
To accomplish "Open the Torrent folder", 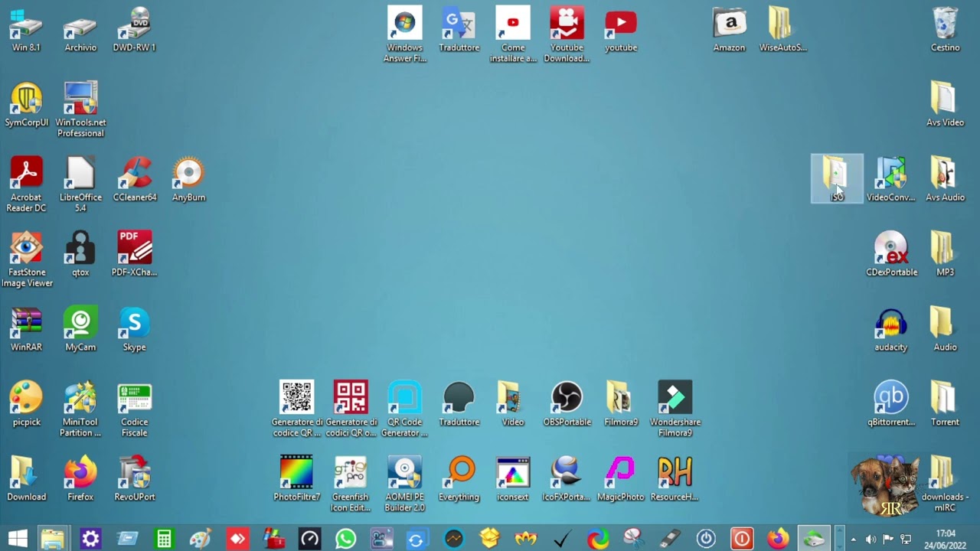I will 945,405.
